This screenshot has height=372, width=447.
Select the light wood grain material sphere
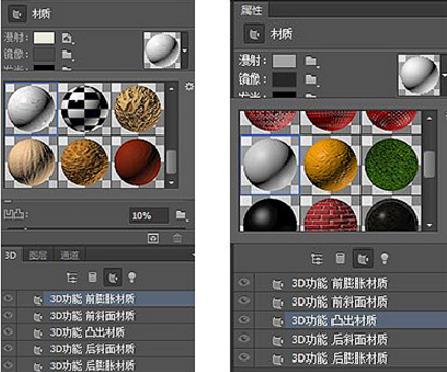[31, 162]
